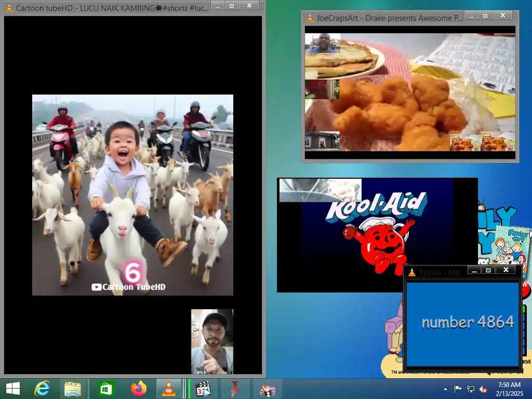Show hidden system tray icons
The width and height of the screenshot is (532, 399).
(x=445, y=389)
